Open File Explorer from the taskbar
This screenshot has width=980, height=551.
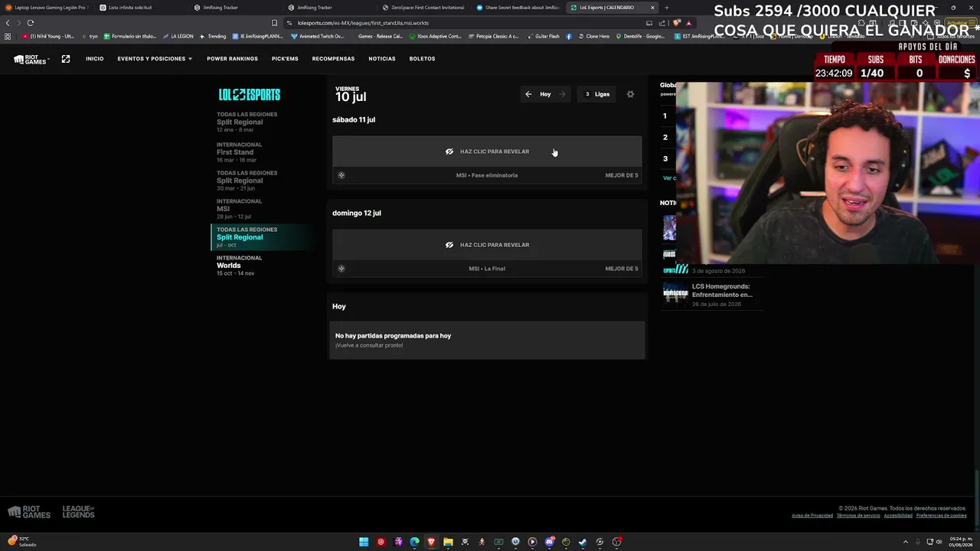(x=448, y=542)
